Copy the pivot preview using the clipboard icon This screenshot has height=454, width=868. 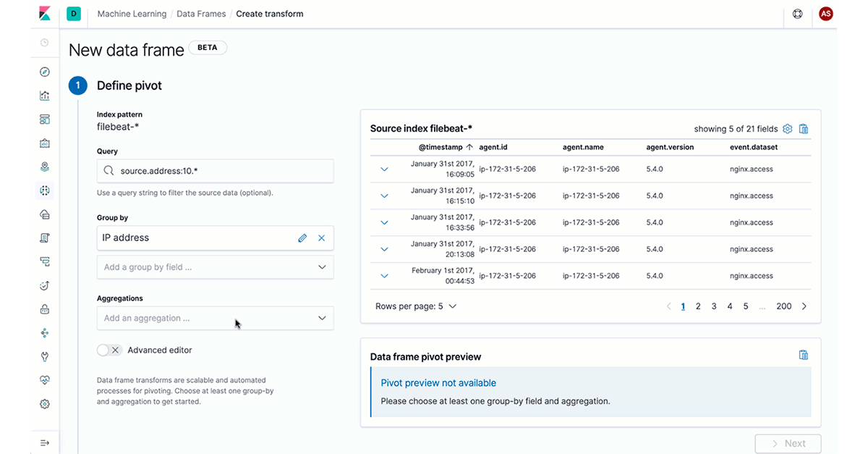[x=804, y=355]
